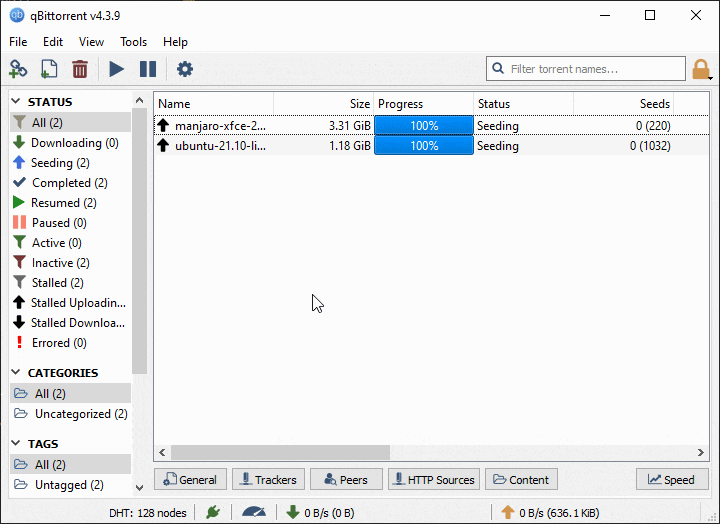The height and width of the screenshot is (524, 720).
Task: Switch to the Peers tab
Action: 346,479
